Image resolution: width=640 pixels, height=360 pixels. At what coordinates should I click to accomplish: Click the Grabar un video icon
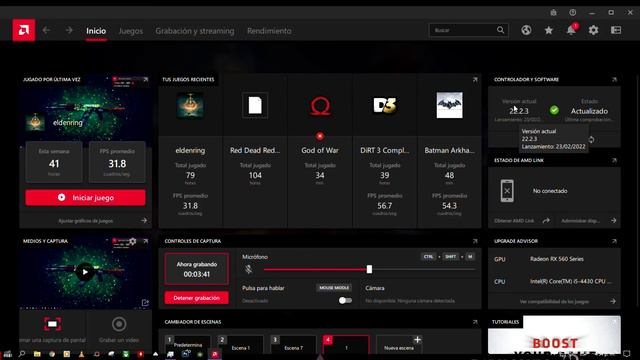click(x=119, y=324)
